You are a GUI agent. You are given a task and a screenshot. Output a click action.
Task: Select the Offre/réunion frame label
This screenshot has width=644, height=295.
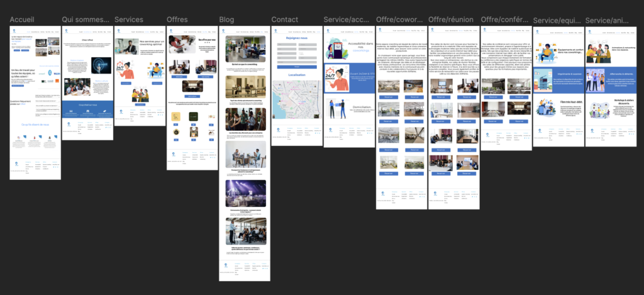pos(451,20)
